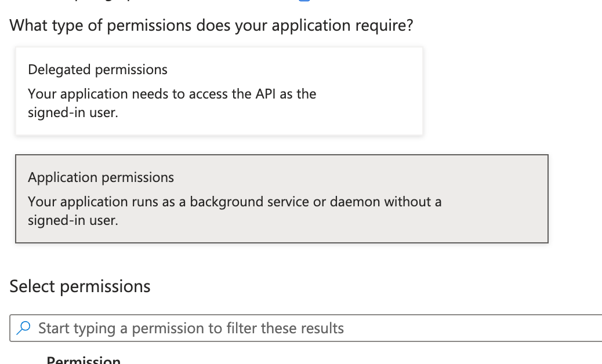Click the Permission column header
Image resolution: width=602 pixels, height=364 pixels.
tap(84, 360)
